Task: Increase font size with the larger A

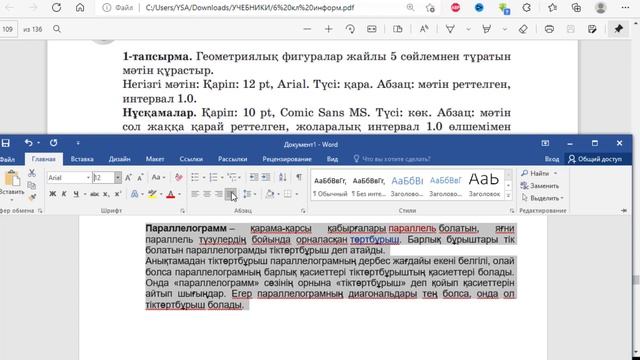Action: [128, 178]
